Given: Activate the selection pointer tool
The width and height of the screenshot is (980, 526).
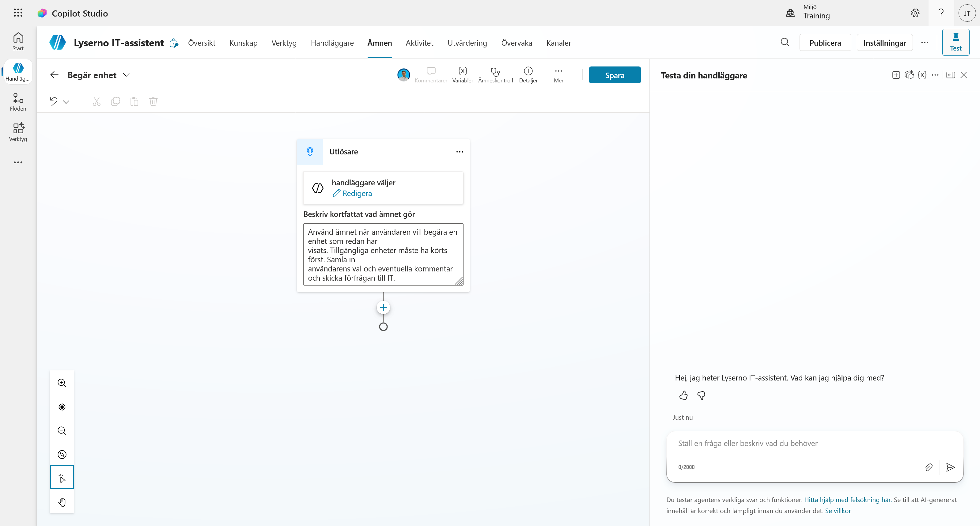Looking at the screenshot, I should tap(62, 478).
